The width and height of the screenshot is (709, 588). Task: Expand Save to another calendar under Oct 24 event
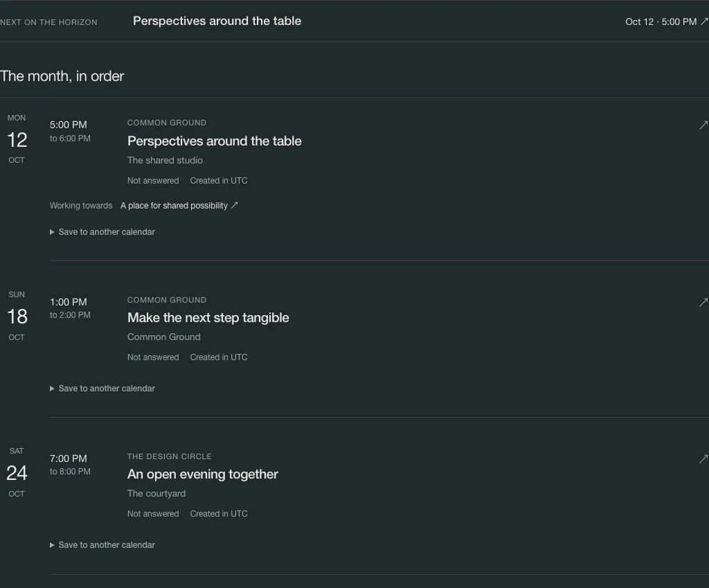102,544
